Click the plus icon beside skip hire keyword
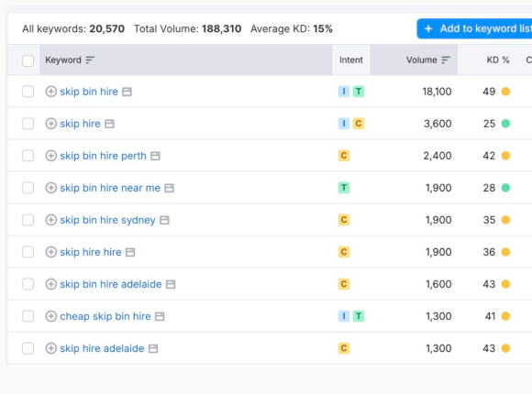This screenshot has width=532, height=394. point(50,124)
